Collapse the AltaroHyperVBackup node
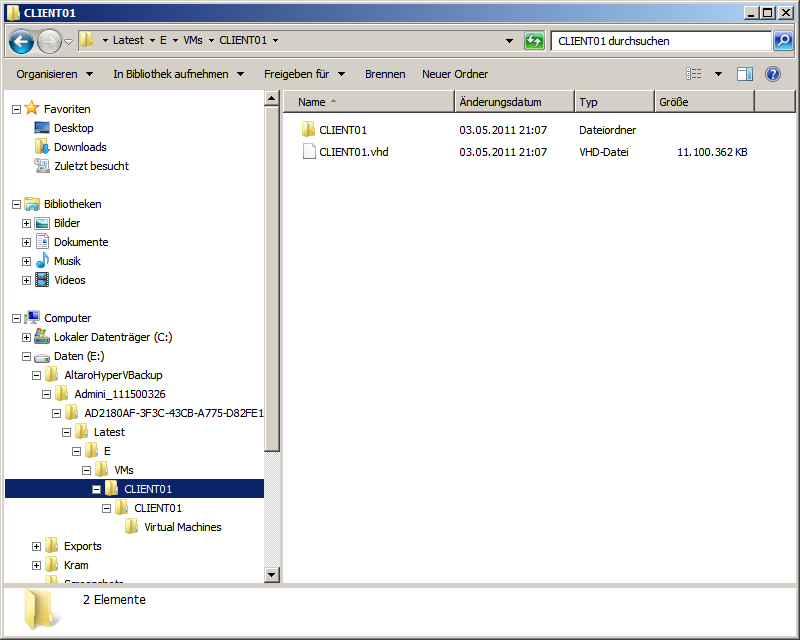This screenshot has width=800, height=640. click(36, 376)
